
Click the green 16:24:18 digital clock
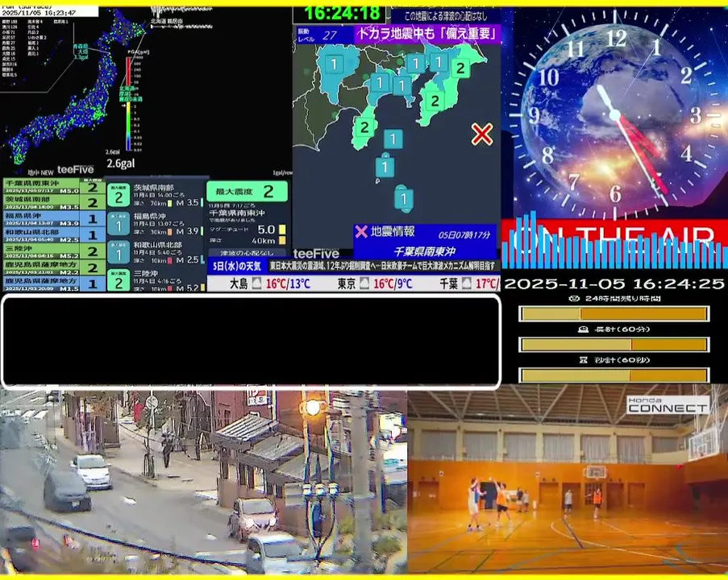[342, 13]
